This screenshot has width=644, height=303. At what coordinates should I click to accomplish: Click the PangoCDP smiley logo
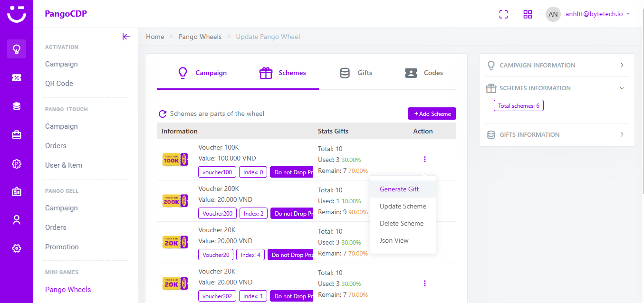[x=17, y=13]
